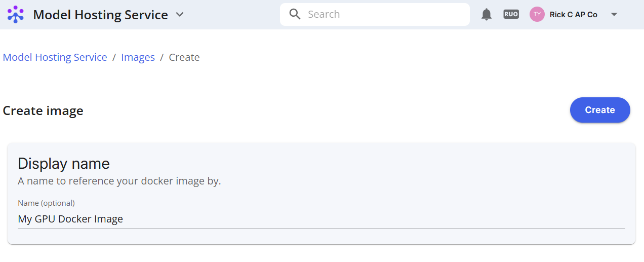Click the Model Hosting Service header title
This screenshot has width=644, height=262.
pyautogui.click(x=101, y=15)
